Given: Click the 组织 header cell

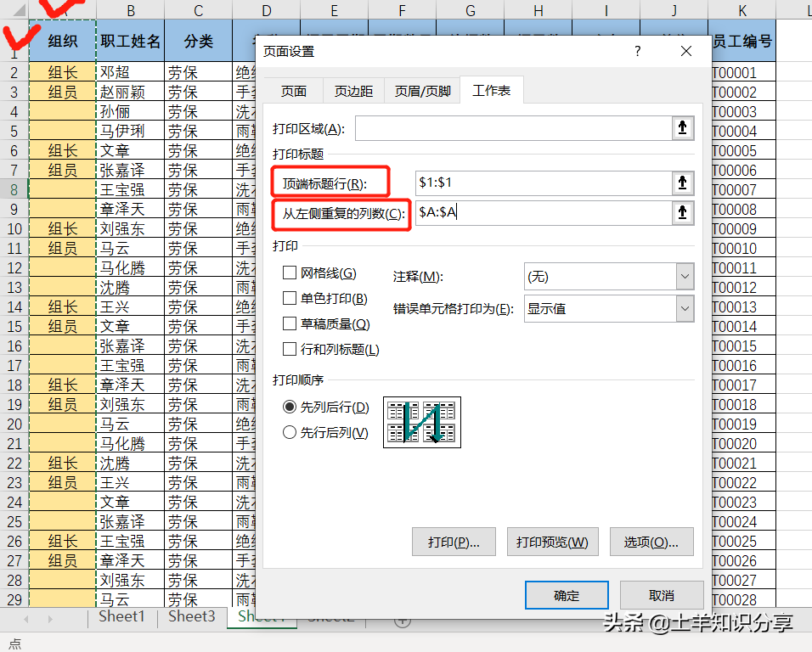Looking at the screenshot, I should 63,41.
